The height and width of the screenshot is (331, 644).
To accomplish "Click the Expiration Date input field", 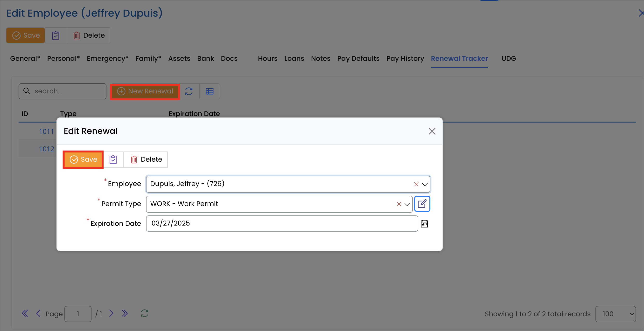I will 282,223.
